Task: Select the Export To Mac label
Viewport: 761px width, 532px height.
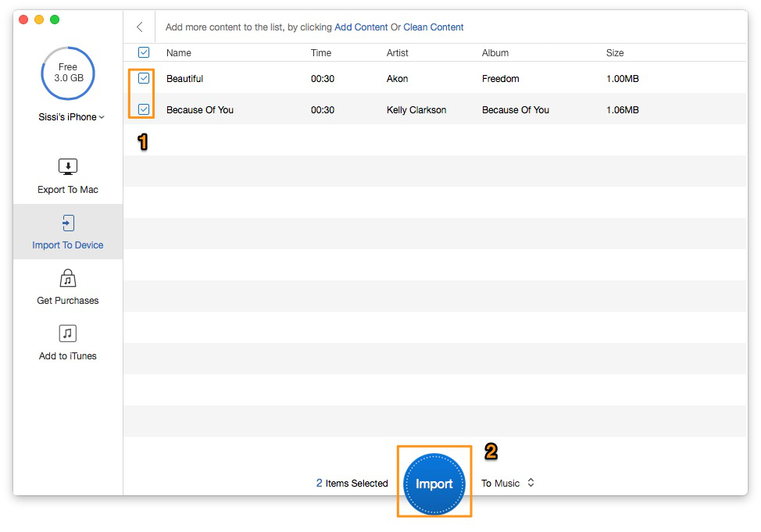Action: pyautogui.click(x=68, y=190)
